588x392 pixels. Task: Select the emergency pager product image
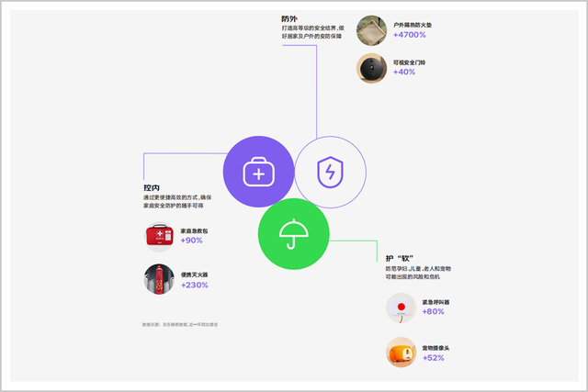(401, 307)
